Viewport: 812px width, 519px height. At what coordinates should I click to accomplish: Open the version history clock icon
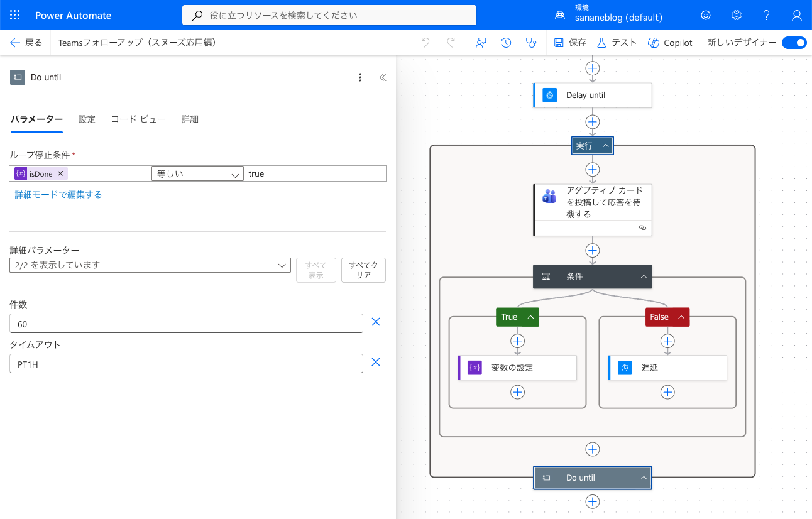506,43
